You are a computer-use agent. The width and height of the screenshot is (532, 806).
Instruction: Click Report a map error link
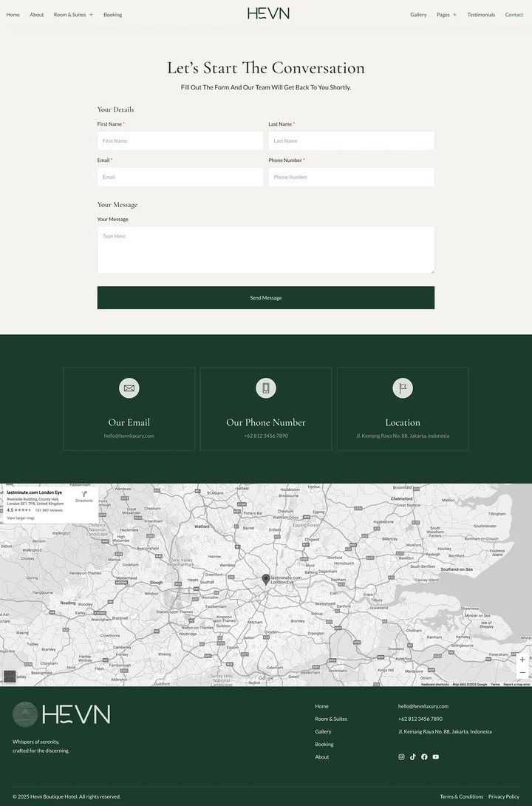(x=516, y=684)
